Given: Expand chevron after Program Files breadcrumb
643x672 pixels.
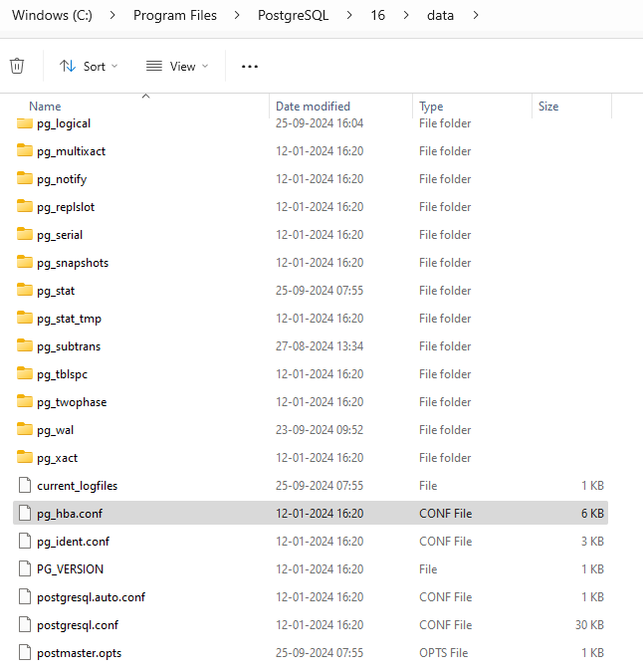Looking at the screenshot, I should (x=237, y=15).
